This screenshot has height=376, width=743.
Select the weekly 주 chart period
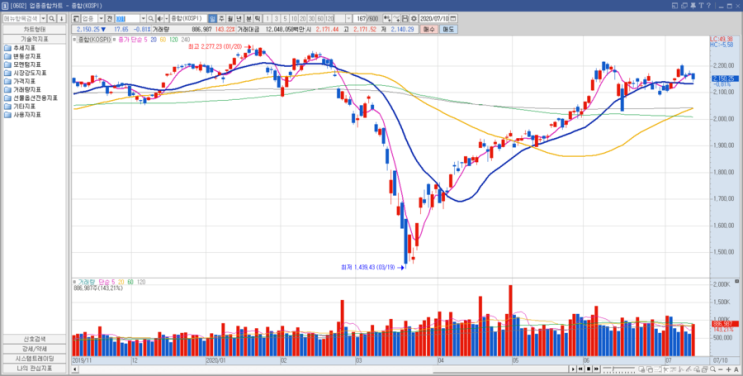click(221, 18)
